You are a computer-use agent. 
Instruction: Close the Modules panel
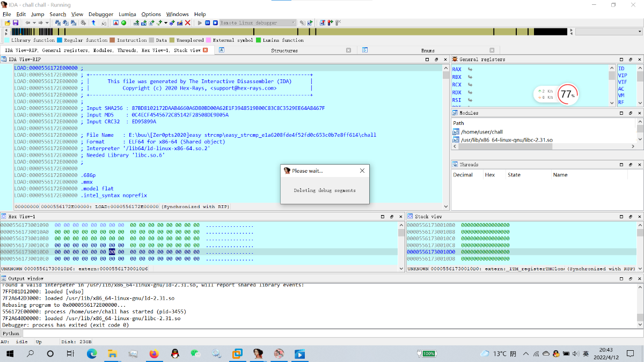click(639, 113)
